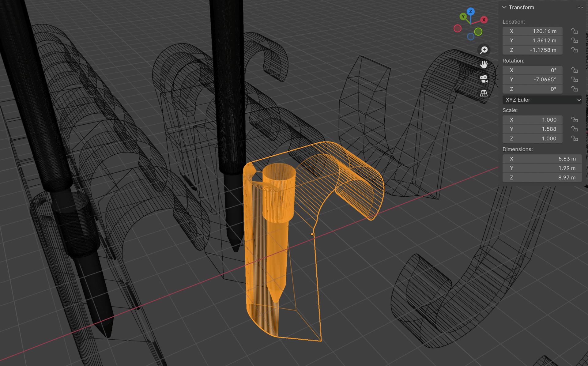Click the selected object's orange origin point
Viewport: 588px width, 366px height.
click(x=312, y=234)
